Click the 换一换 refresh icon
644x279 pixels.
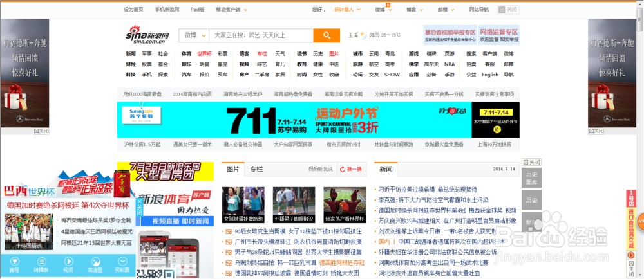(x=342, y=169)
